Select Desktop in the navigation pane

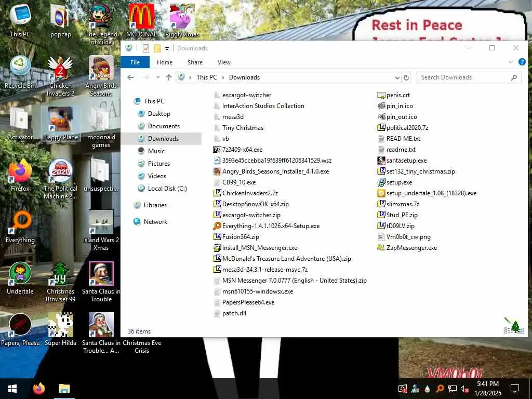click(159, 114)
